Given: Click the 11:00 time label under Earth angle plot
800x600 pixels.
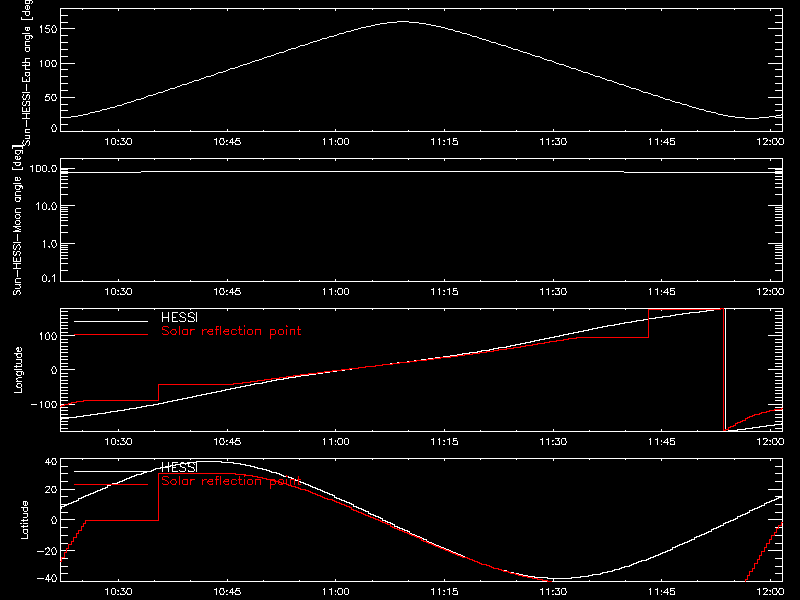Looking at the screenshot, I should click(x=336, y=142).
